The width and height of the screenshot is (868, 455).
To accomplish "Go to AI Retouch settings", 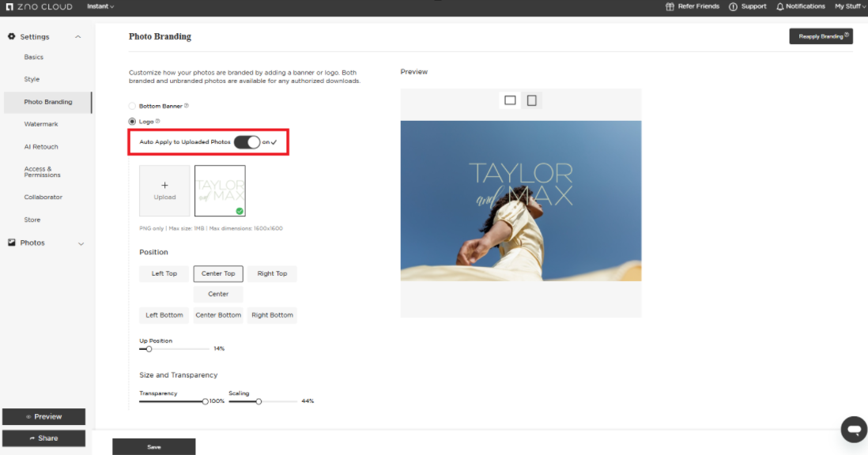I will coord(41,147).
